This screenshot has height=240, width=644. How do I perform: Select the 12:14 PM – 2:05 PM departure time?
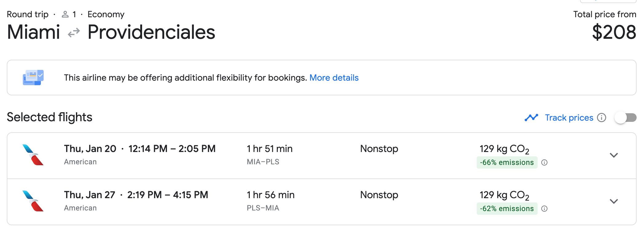[172, 149]
